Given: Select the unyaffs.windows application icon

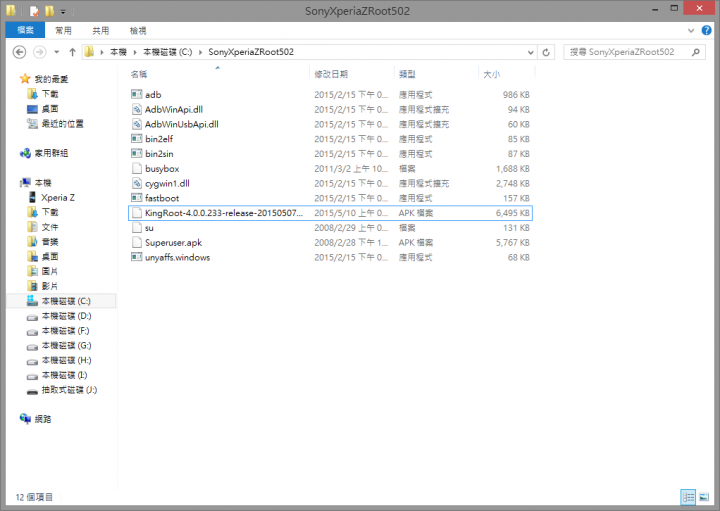Looking at the screenshot, I should tap(137, 257).
